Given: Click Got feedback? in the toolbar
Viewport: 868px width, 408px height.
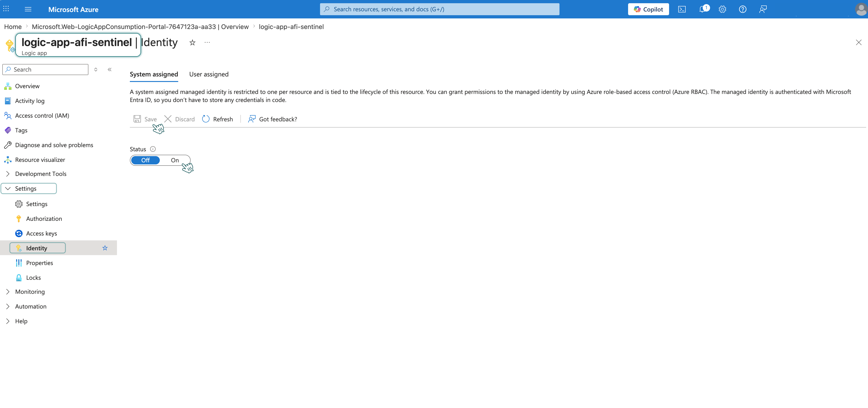Looking at the screenshot, I should [x=273, y=119].
